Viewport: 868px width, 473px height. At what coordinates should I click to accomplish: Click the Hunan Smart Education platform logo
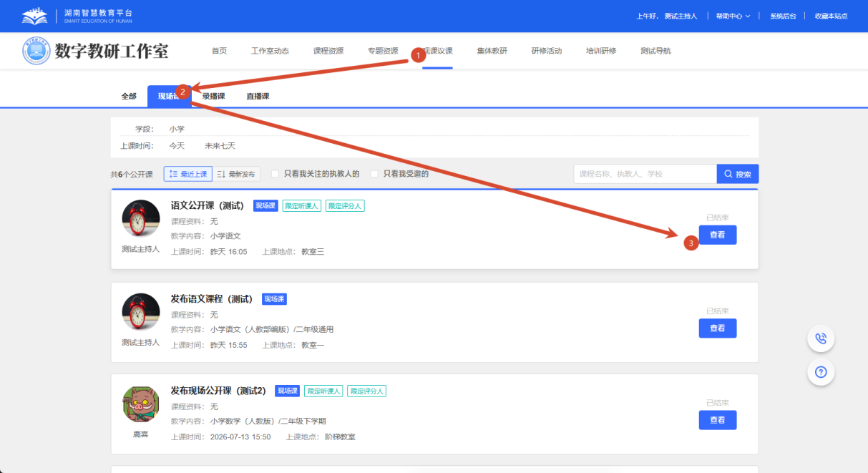coord(77,16)
